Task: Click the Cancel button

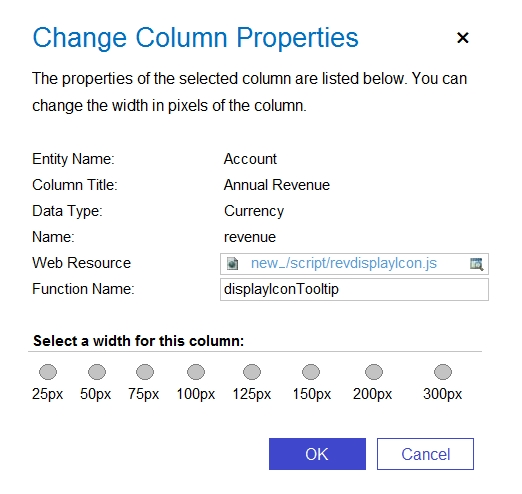Action: 425,454
